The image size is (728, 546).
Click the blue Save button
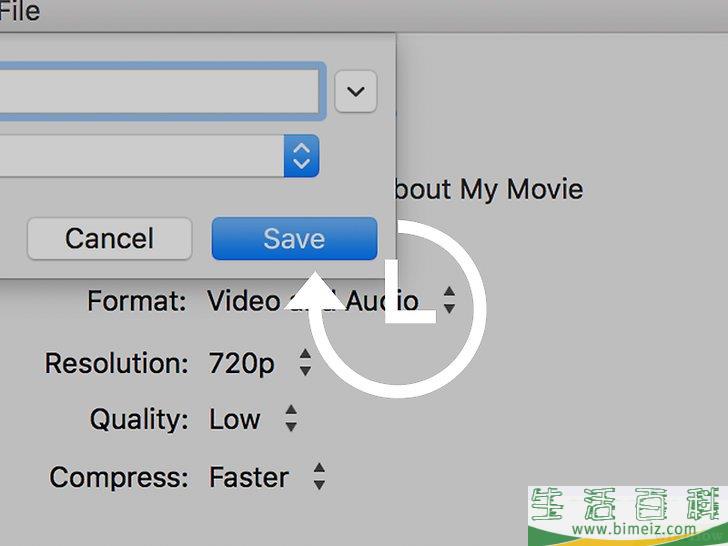pyautogui.click(x=294, y=239)
